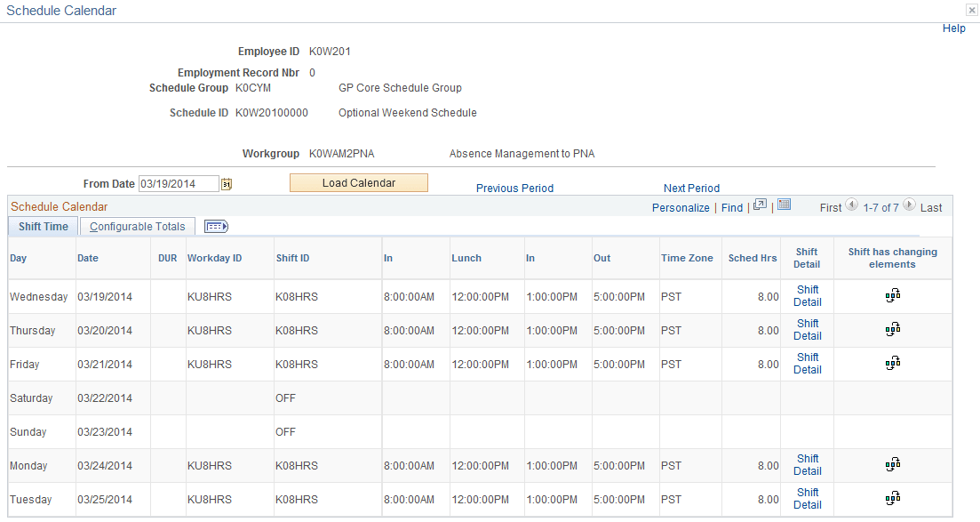Open changing elements icon for Thursday 03/20/2014
980x522 pixels.
(893, 329)
